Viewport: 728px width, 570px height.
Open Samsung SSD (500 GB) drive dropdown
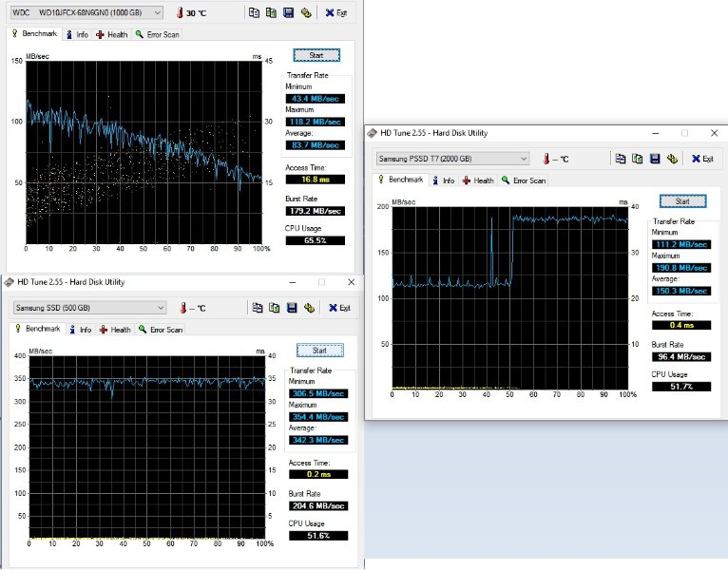pyautogui.click(x=89, y=308)
